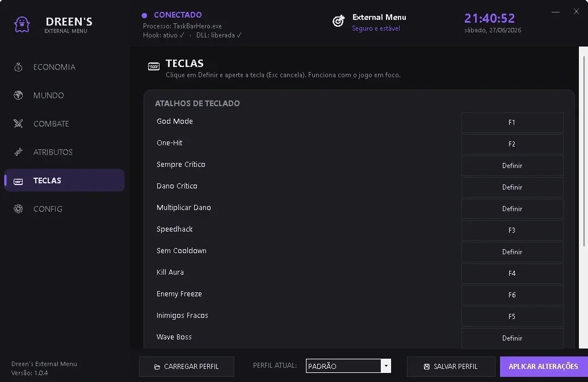Click the keyboard icon beside the TECLAS heading
Screen dimensions: 588x382
click(154, 66)
